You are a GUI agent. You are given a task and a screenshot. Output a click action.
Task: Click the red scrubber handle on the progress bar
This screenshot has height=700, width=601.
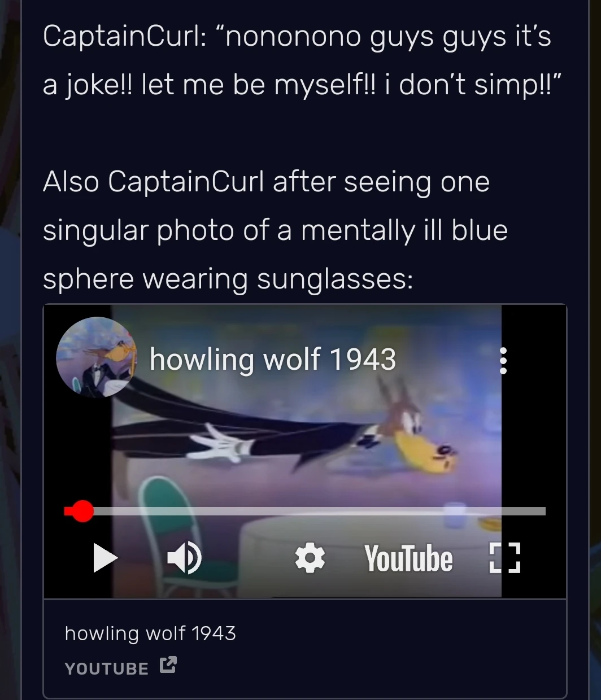pyautogui.click(x=82, y=511)
